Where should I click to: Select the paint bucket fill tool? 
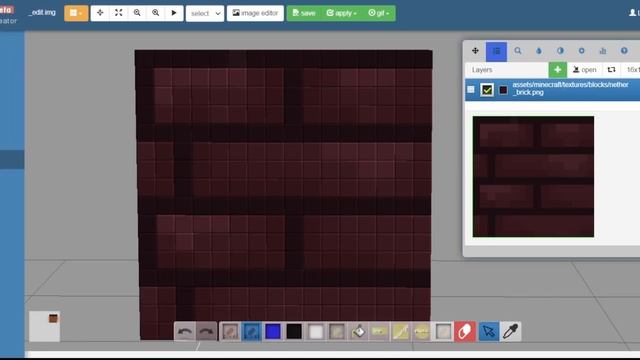(x=358, y=331)
